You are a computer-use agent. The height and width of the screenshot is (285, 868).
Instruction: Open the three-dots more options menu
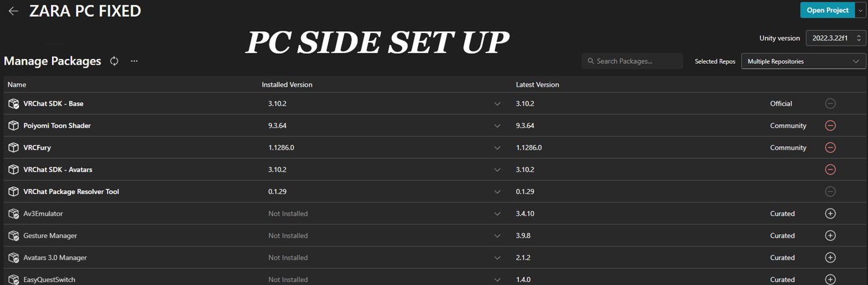point(134,61)
